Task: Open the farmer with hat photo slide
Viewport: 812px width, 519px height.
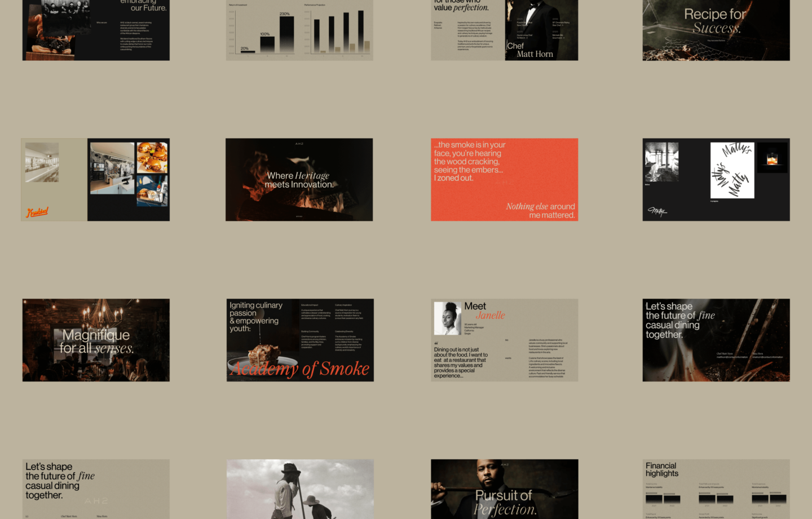Action: pyautogui.click(x=300, y=489)
